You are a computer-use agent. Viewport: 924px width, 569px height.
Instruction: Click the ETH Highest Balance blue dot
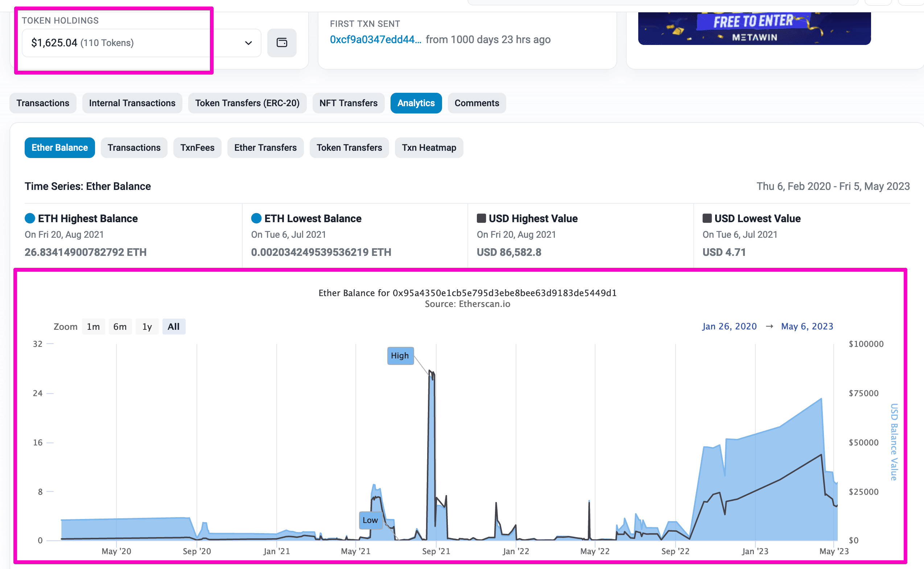tap(30, 218)
